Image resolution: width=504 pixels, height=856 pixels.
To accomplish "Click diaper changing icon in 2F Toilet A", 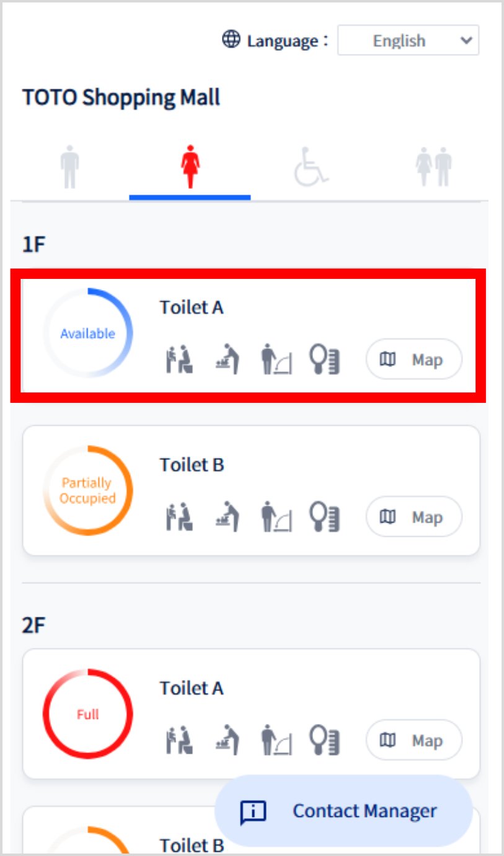I will 227,740.
